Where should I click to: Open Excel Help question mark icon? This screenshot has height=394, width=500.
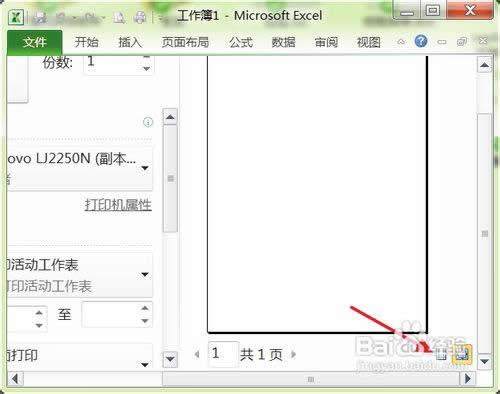421,41
